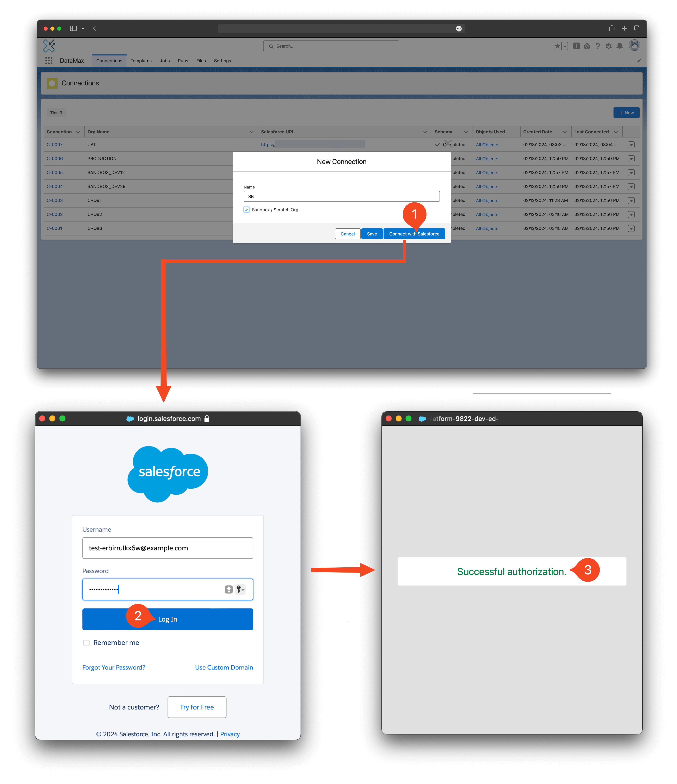The image size is (677, 784).
Task: Open the user profile avatar
Action: click(x=635, y=46)
